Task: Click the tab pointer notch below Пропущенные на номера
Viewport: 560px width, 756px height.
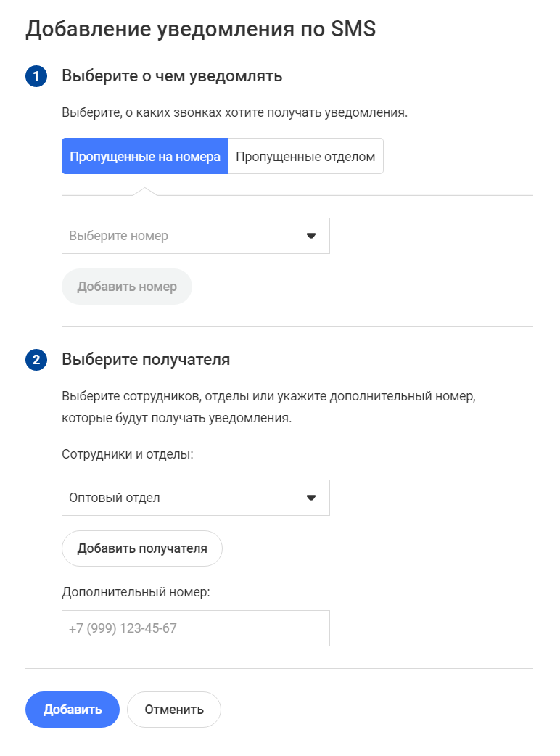Action: click(x=145, y=192)
